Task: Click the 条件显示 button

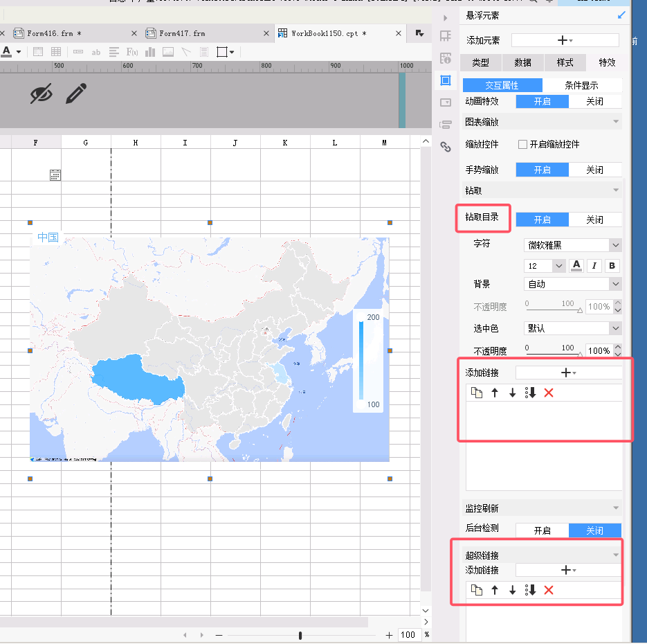Action: click(581, 85)
